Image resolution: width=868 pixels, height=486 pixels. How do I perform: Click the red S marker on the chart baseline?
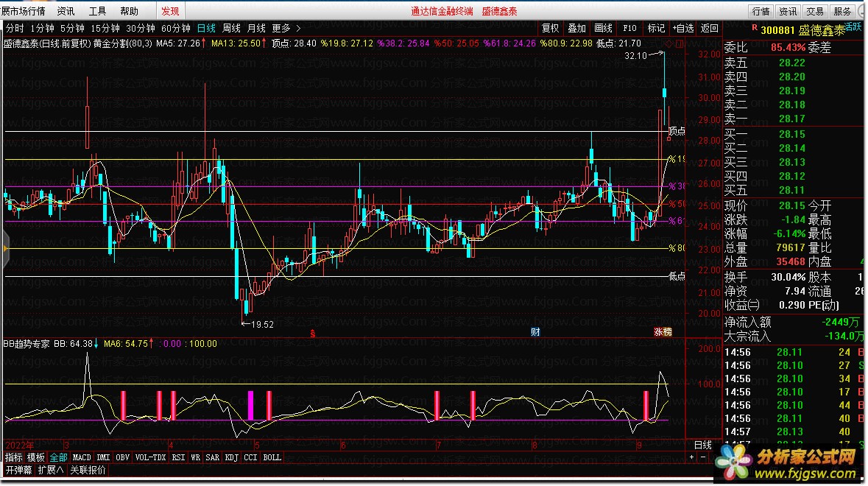pyautogui.click(x=313, y=334)
